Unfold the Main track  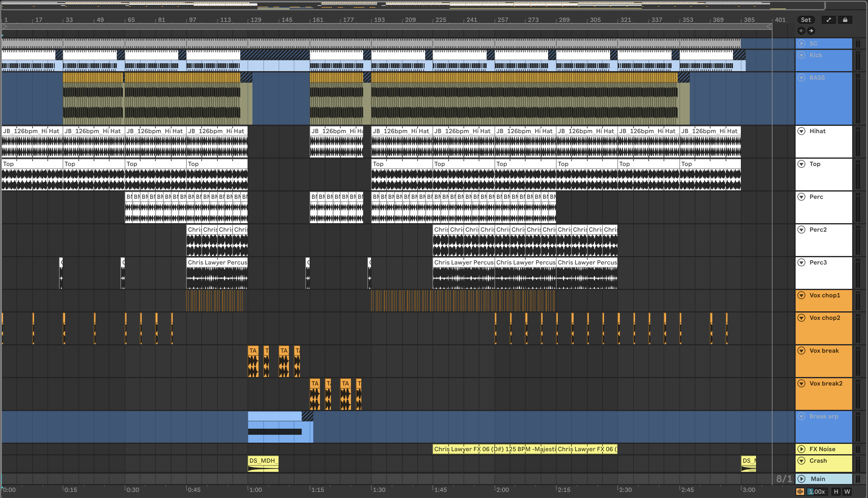click(801, 479)
